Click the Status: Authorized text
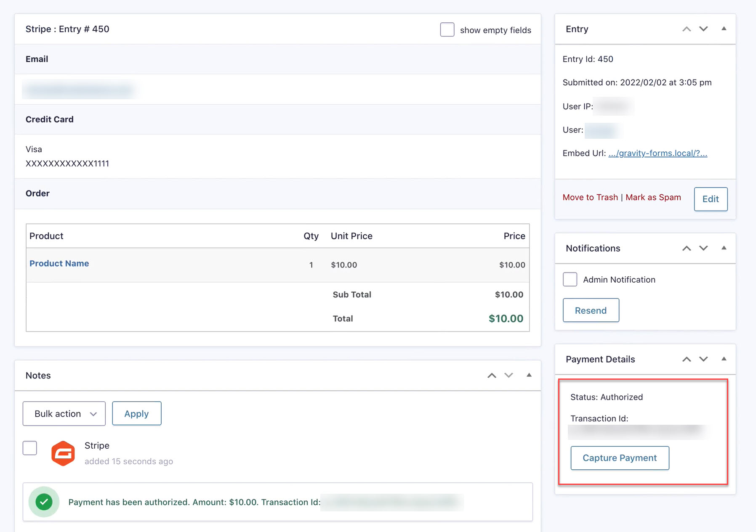The image size is (756, 532). (607, 397)
